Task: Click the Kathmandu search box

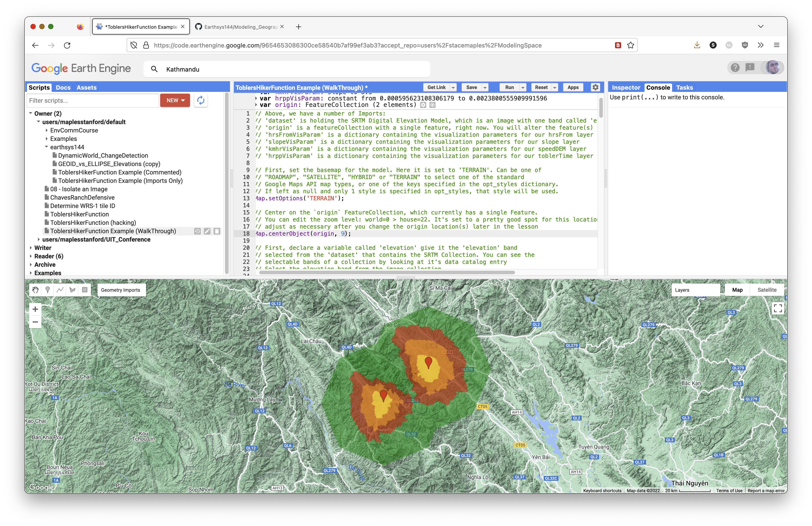Action: click(287, 69)
